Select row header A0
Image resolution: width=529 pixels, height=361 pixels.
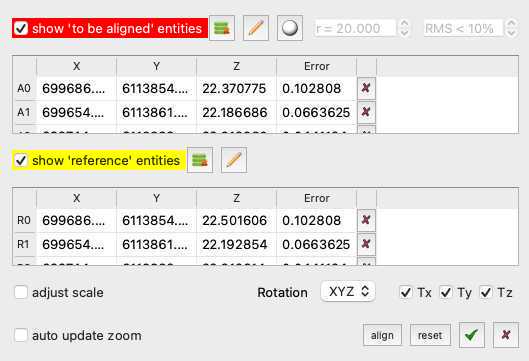[x=24, y=88]
